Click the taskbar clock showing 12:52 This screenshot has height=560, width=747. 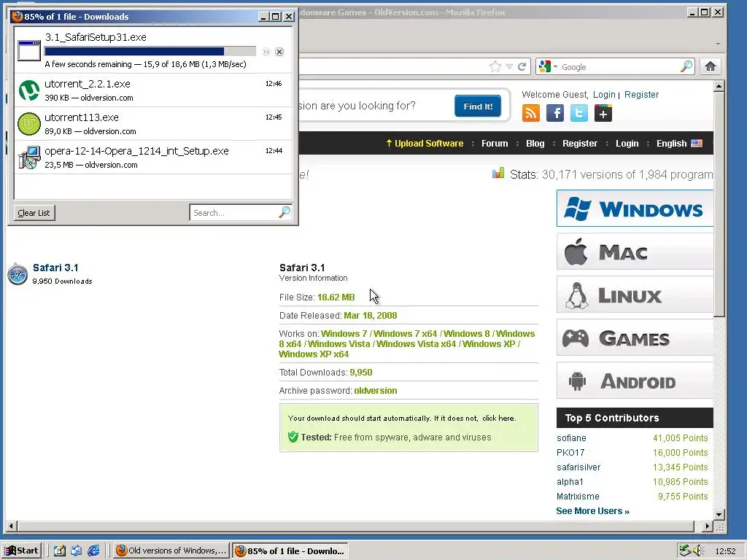[x=725, y=551]
